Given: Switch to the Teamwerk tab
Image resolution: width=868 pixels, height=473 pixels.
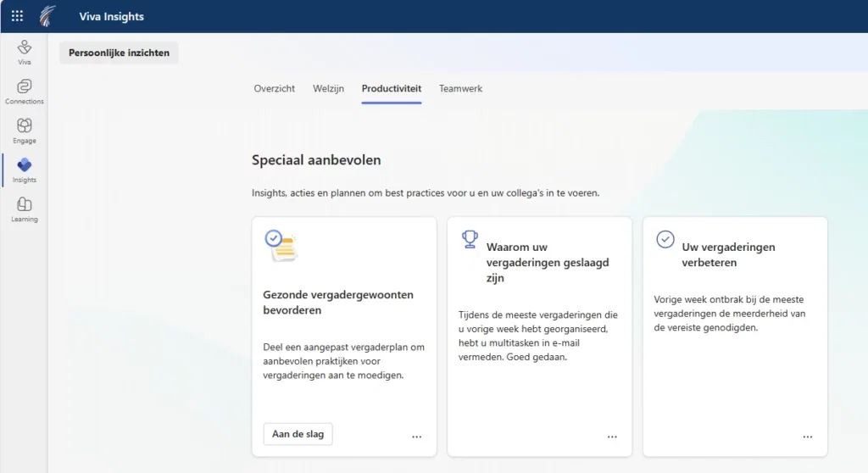Looking at the screenshot, I should (460, 89).
